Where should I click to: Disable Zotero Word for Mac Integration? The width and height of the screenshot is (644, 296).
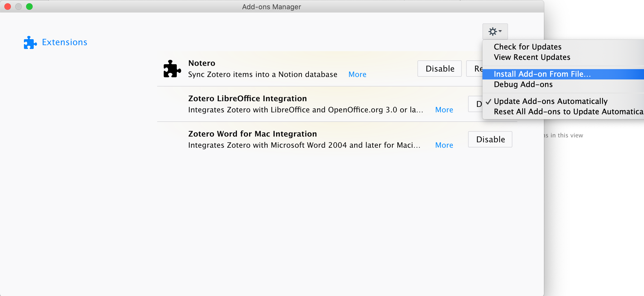pos(490,139)
